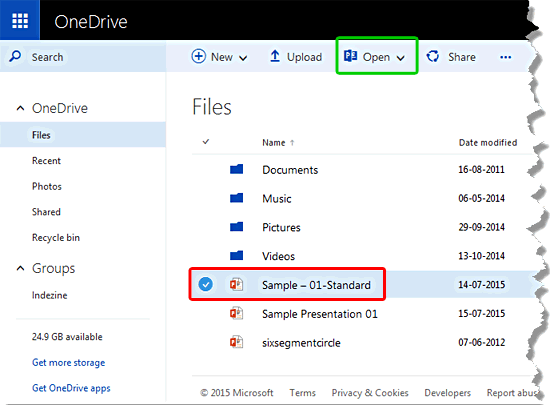This screenshot has width=550, height=405.
Task: Go to Photos in sidebar
Action: (x=47, y=186)
